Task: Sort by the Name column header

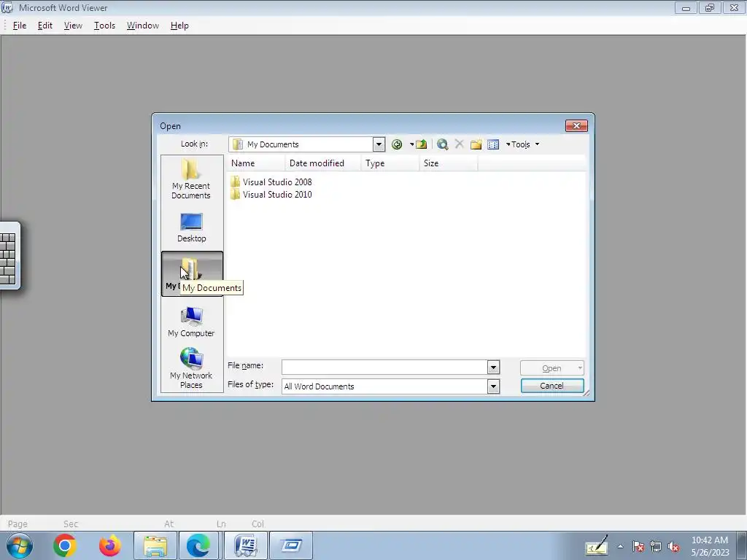Action: 256,163
